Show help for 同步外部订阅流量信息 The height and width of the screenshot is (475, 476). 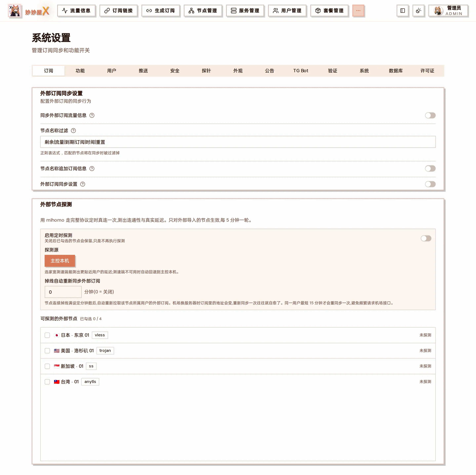click(x=92, y=115)
